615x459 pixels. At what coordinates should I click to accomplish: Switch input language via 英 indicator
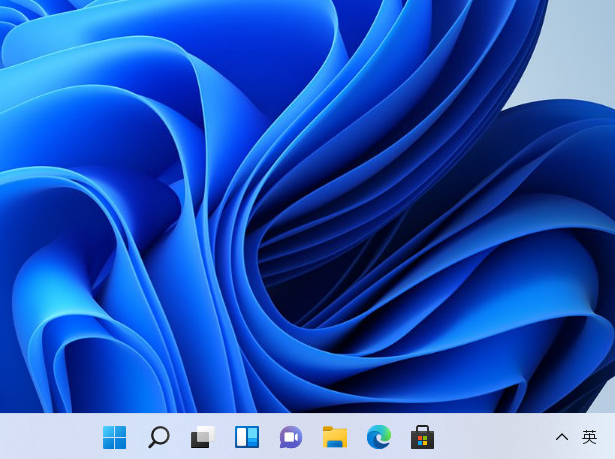point(590,437)
